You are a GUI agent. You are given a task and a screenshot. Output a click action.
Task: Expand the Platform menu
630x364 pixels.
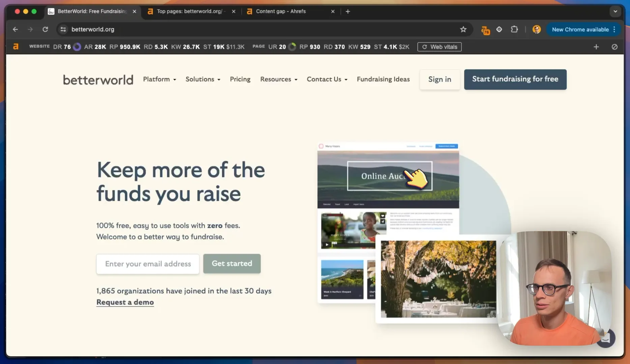pos(160,79)
